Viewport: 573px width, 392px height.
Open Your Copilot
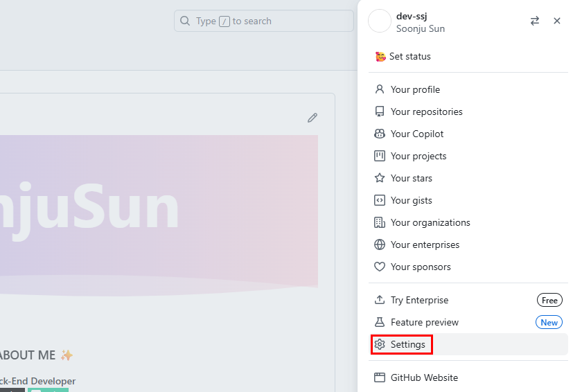(x=468, y=134)
